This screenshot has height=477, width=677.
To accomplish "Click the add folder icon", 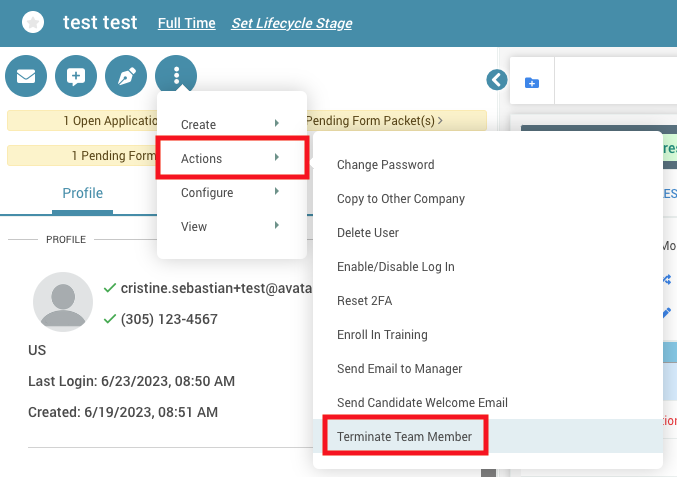I will click(532, 82).
